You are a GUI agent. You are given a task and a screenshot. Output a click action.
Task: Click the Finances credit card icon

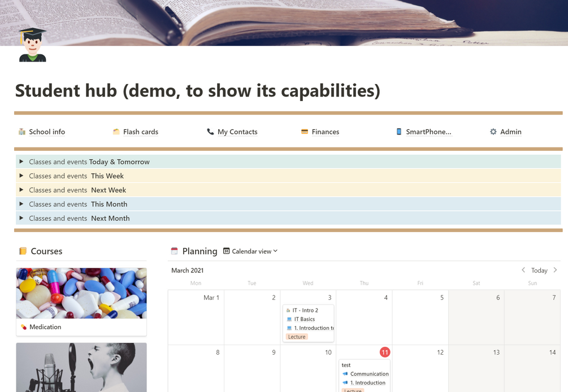(305, 132)
